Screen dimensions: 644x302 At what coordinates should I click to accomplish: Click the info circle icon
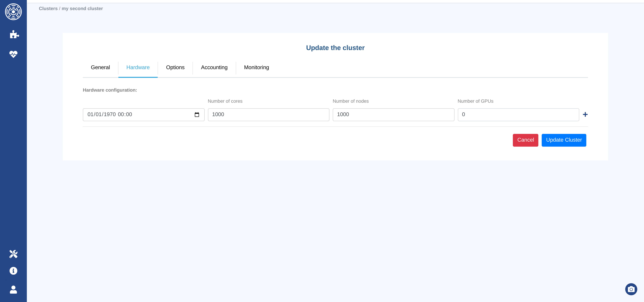[x=13, y=271]
